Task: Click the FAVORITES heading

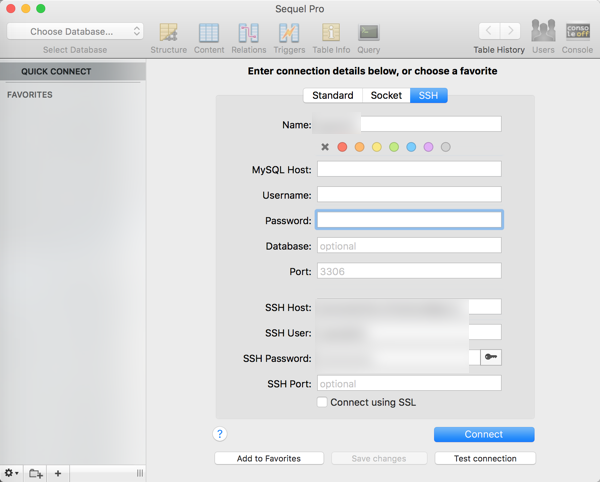Action: click(x=30, y=95)
